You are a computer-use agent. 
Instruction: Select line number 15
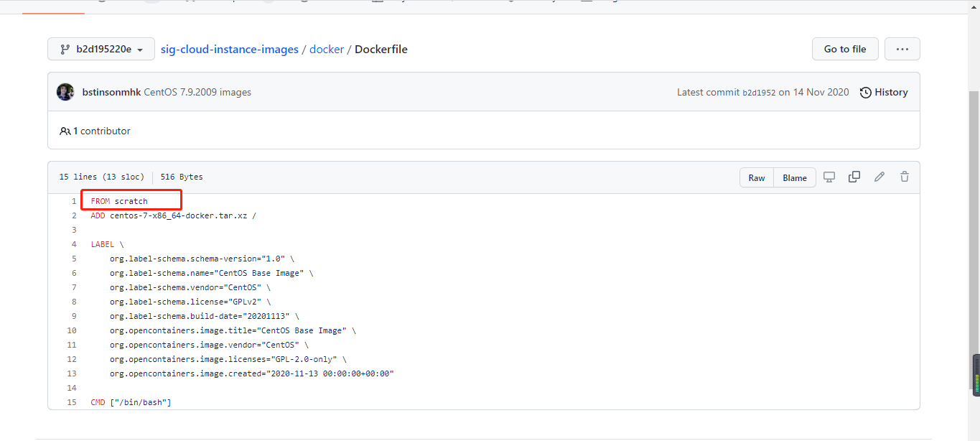(71, 402)
